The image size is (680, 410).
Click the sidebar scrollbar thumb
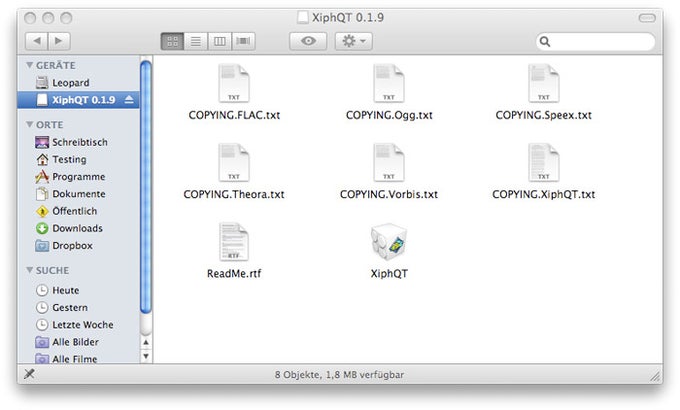point(146,187)
